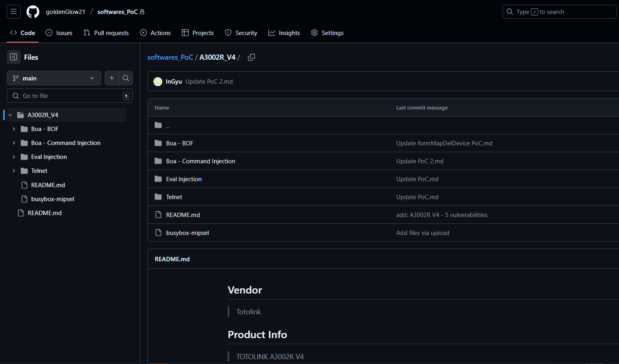Image resolution: width=619 pixels, height=364 pixels.
Task: Open root-level README.md in file tree
Action: coord(45,213)
